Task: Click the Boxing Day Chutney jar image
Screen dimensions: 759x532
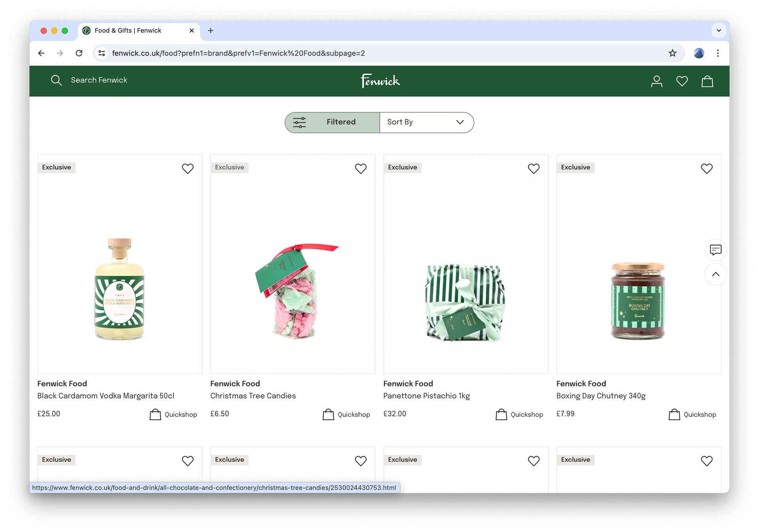Action: coord(638,300)
